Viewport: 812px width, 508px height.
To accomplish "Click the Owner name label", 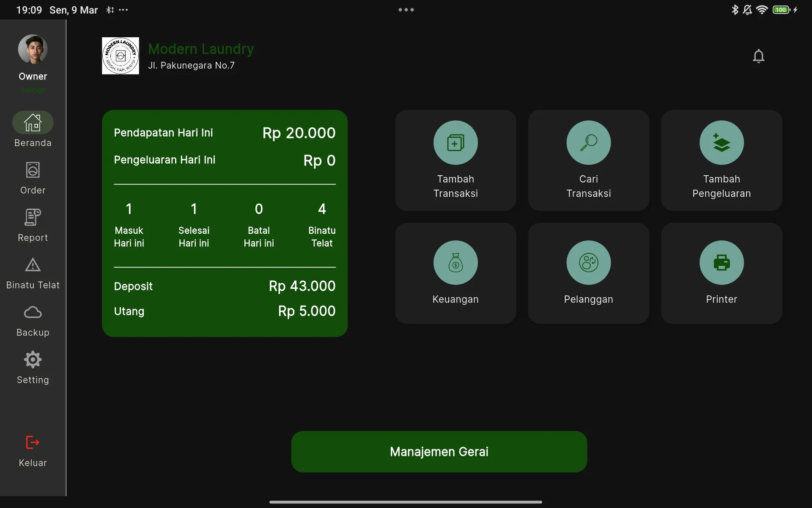I will tap(33, 77).
